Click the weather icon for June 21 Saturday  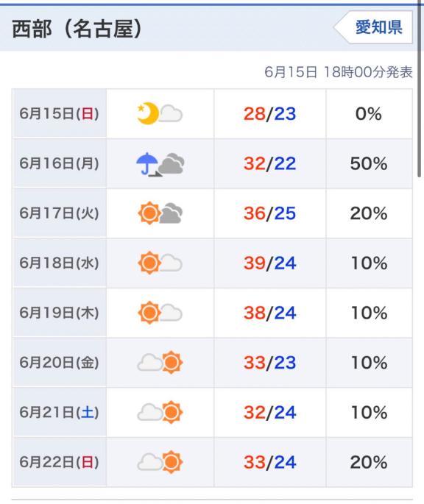coord(160,412)
